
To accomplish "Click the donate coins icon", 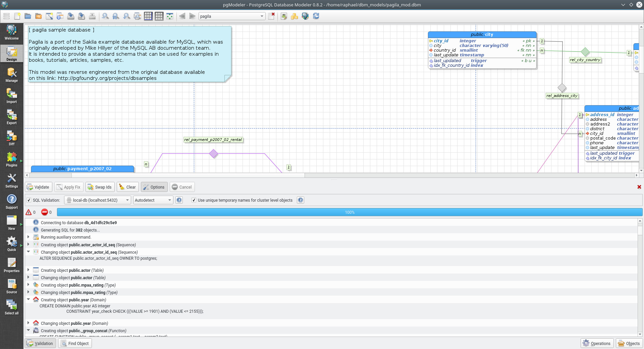I will 294,16.
